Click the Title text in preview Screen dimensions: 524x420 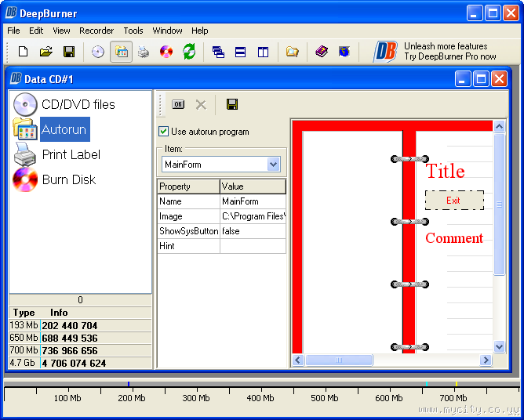point(445,172)
